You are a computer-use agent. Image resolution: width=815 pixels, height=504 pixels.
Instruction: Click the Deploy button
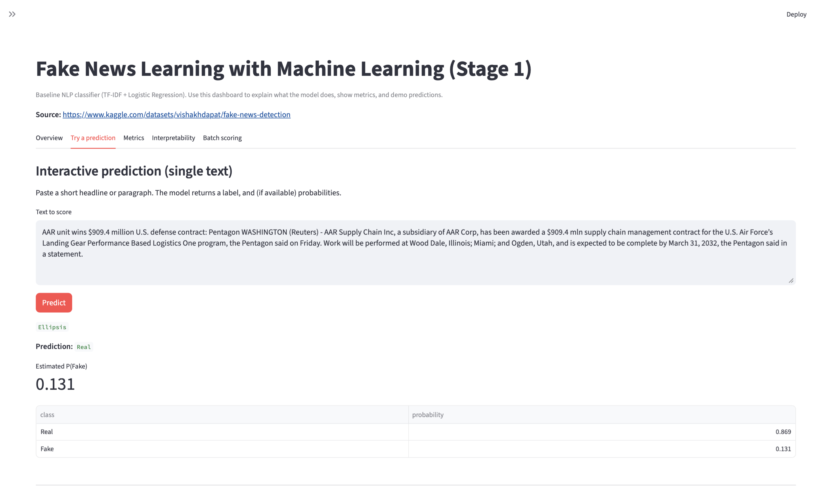796,14
